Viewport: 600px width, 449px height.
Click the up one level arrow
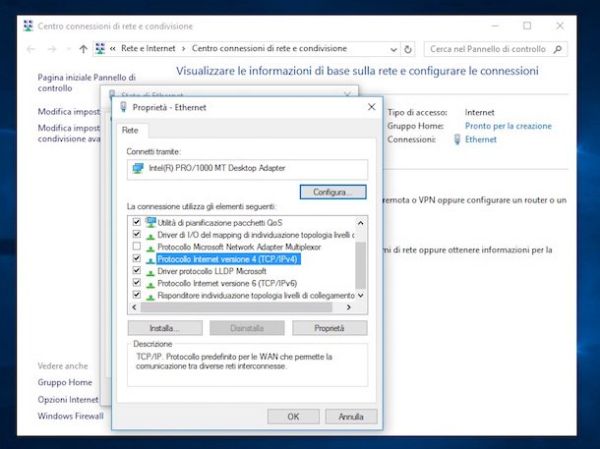point(83,48)
